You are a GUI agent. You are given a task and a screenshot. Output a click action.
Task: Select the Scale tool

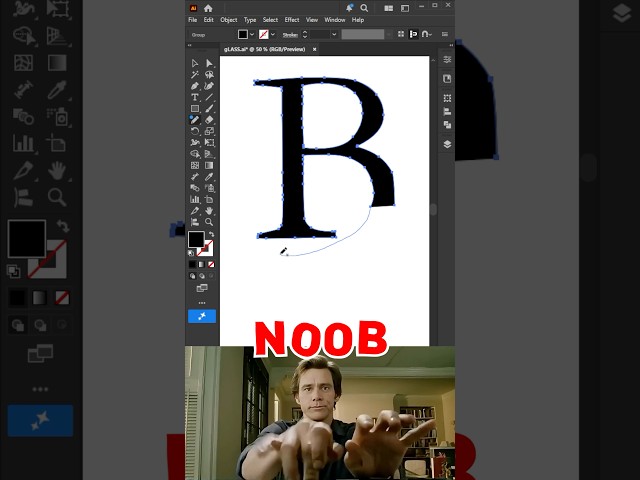pyautogui.click(x=209, y=131)
